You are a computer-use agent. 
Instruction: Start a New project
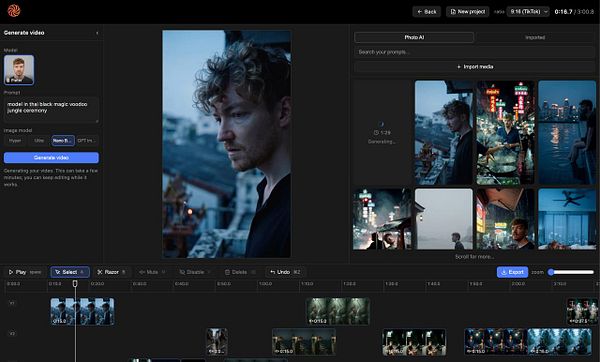click(x=468, y=11)
